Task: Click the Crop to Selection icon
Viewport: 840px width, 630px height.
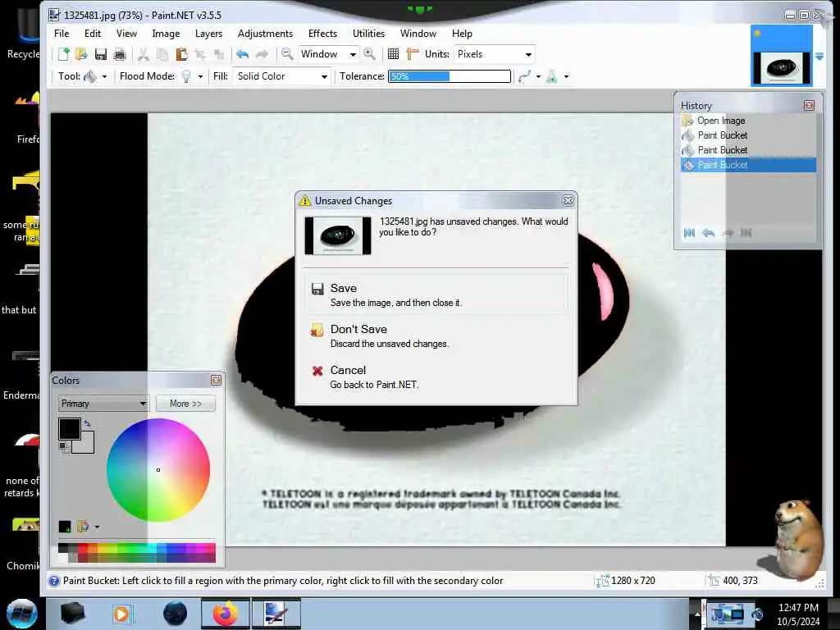Action: coord(200,54)
